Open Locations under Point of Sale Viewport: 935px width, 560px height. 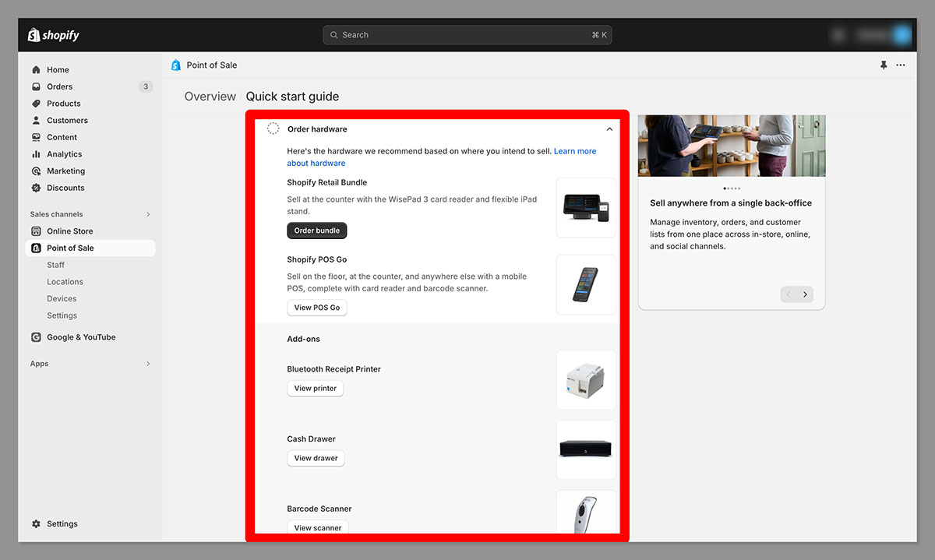tap(65, 282)
